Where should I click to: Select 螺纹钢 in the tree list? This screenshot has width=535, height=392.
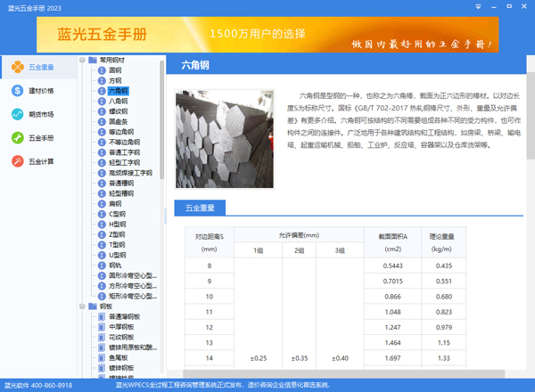pyautogui.click(x=118, y=111)
